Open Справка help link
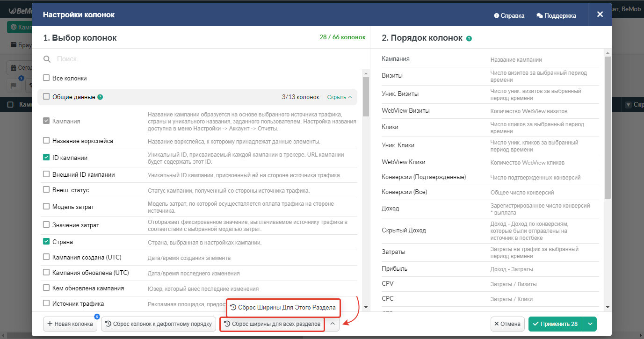The image size is (644, 339). [509, 15]
